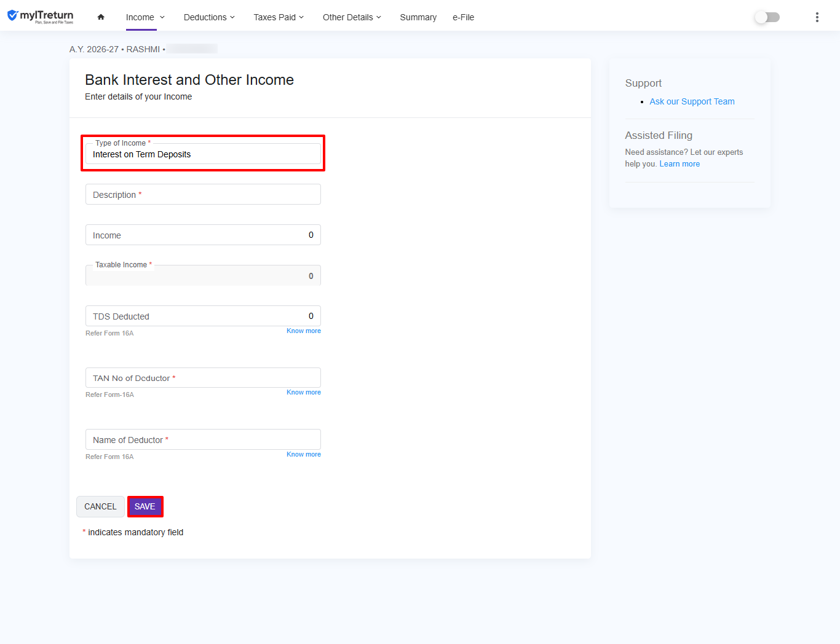Expand the Income menu
The image size is (840, 644).
tap(145, 17)
